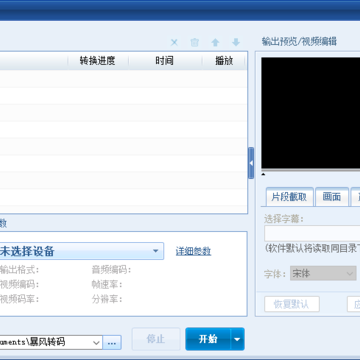This screenshot has height=360, width=360.
Task: Click the preview seek marker triangle
Action: [263, 174]
